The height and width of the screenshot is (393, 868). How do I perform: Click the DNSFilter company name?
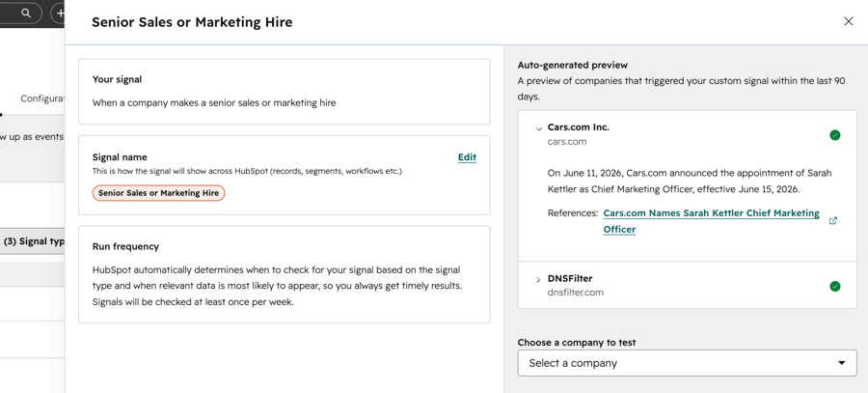point(570,278)
